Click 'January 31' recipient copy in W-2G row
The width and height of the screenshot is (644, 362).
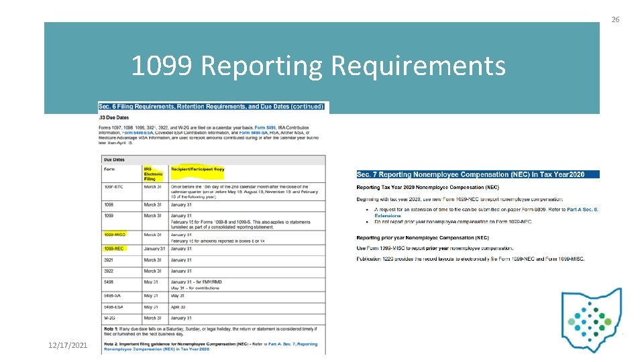coord(181,318)
